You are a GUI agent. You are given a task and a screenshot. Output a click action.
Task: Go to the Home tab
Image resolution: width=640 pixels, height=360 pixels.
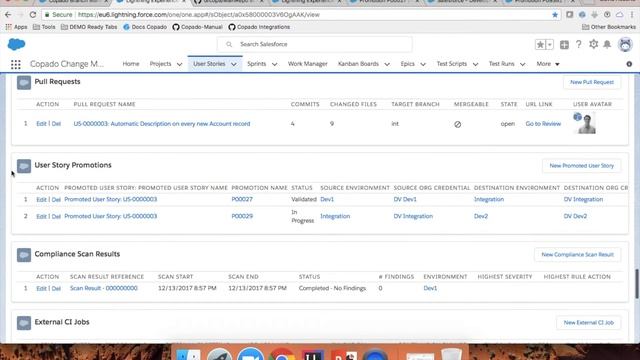coord(131,64)
